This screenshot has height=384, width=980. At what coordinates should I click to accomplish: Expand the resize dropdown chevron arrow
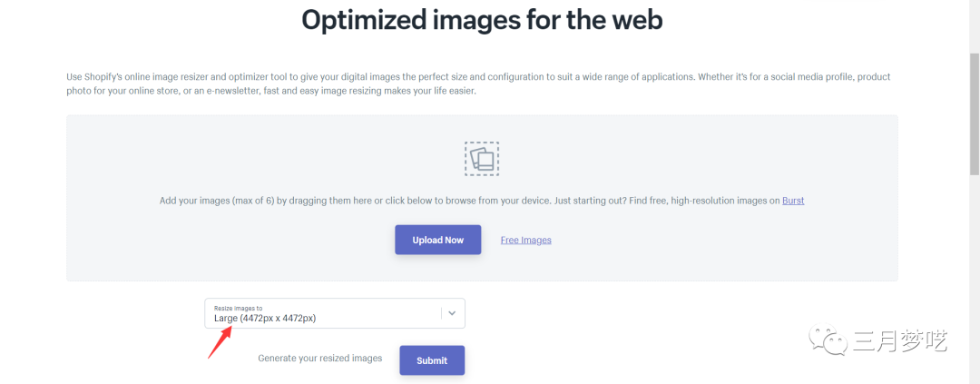[x=453, y=313]
